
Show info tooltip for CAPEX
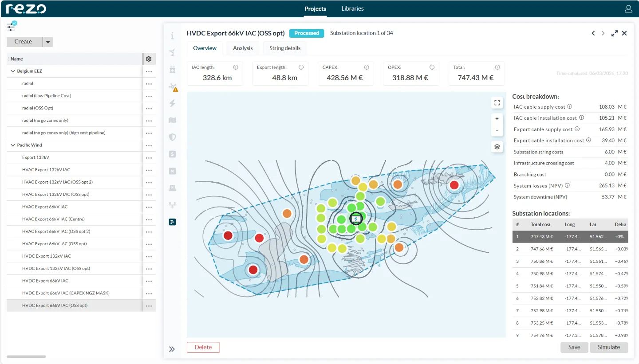(x=367, y=67)
